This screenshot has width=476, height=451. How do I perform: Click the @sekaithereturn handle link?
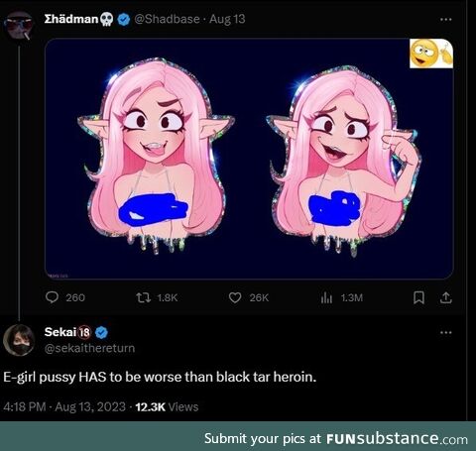(89, 348)
